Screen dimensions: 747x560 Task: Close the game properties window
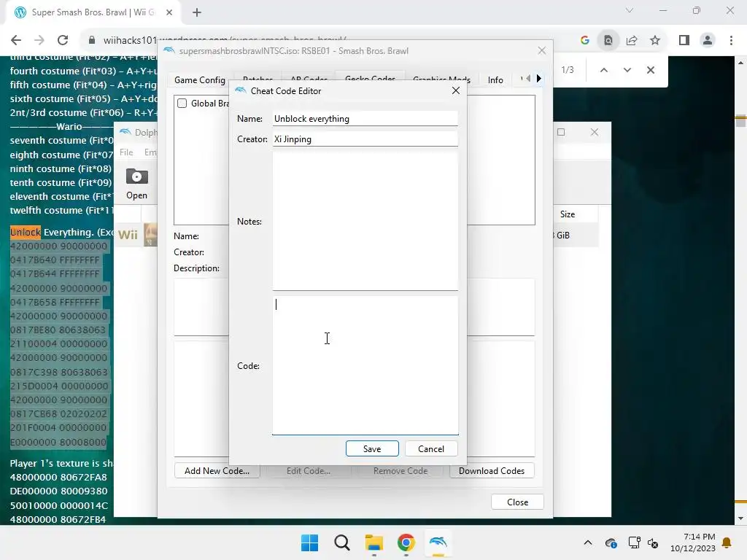pyautogui.click(x=517, y=502)
